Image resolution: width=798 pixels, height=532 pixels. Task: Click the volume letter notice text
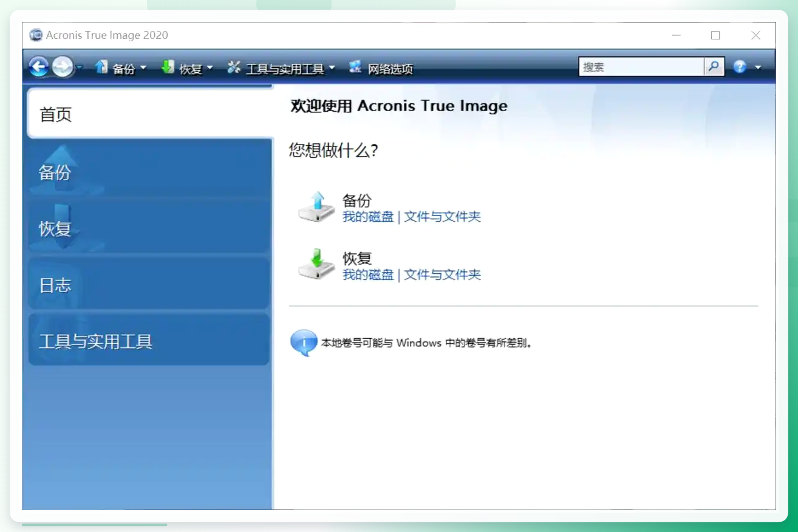point(427,343)
